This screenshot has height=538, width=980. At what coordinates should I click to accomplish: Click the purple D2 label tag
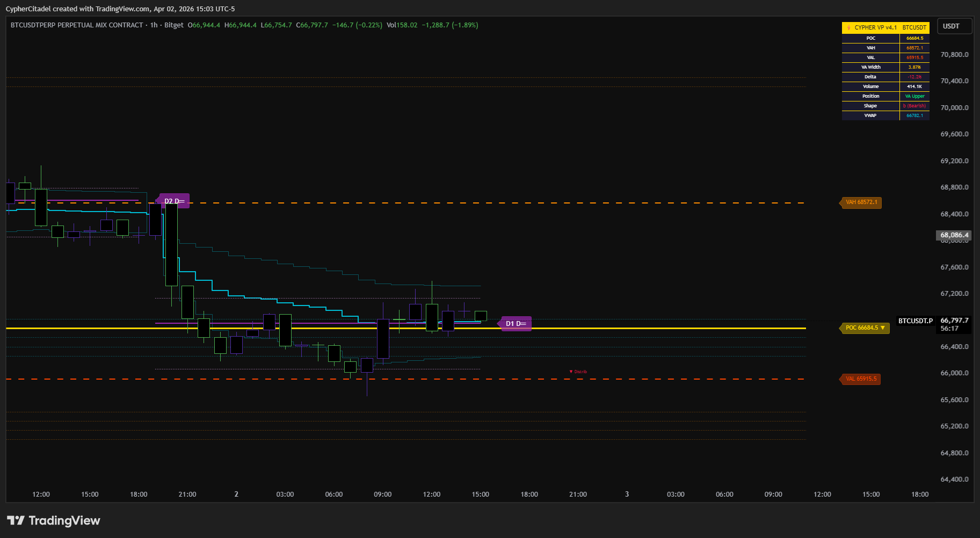coord(175,201)
